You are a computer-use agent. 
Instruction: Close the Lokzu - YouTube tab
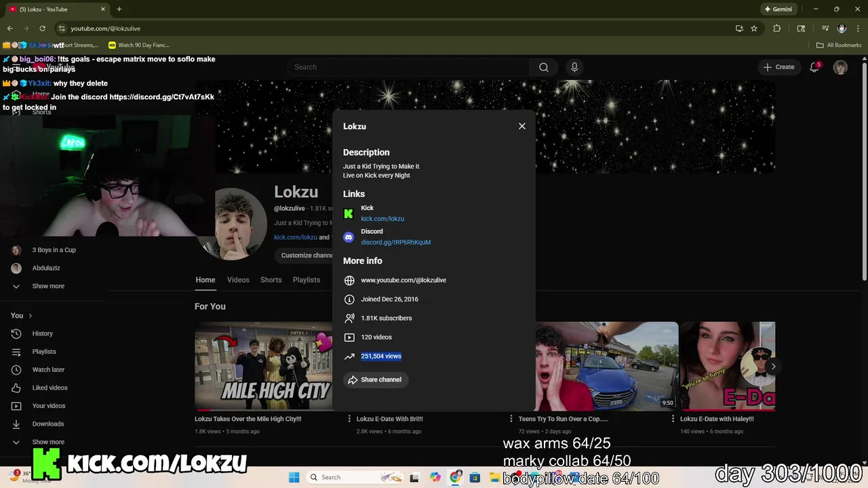click(103, 9)
